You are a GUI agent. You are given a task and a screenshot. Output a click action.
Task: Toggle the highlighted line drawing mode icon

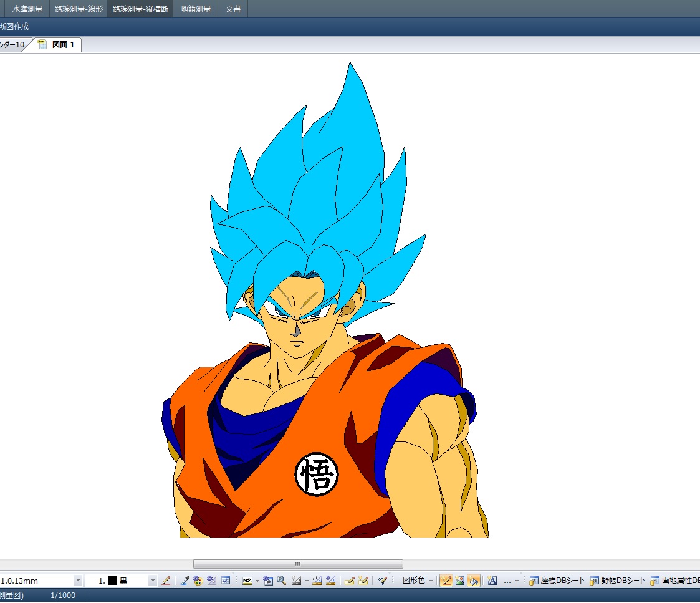tap(446, 581)
